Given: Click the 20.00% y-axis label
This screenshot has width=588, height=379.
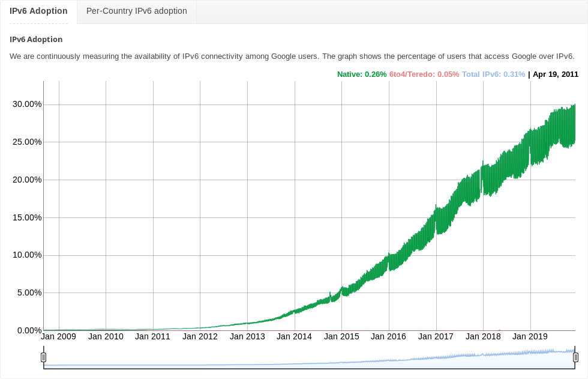Looking at the screenshot, I should pos(27,180).
